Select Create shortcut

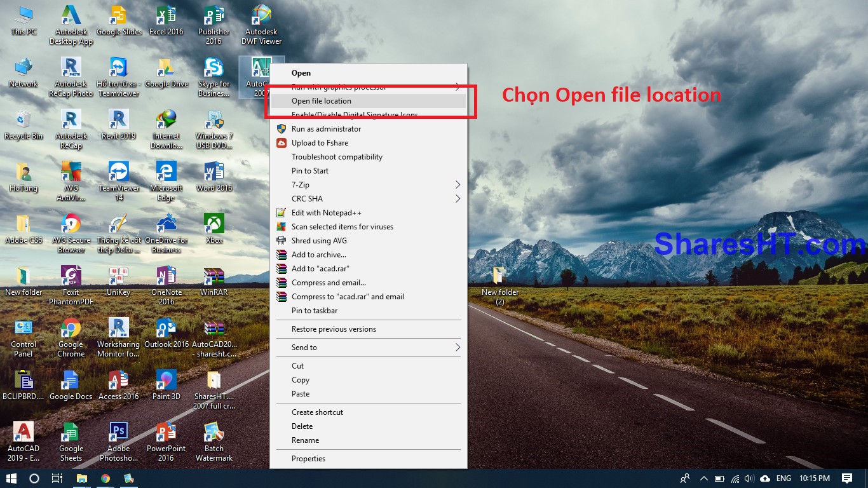pos(369,412)
